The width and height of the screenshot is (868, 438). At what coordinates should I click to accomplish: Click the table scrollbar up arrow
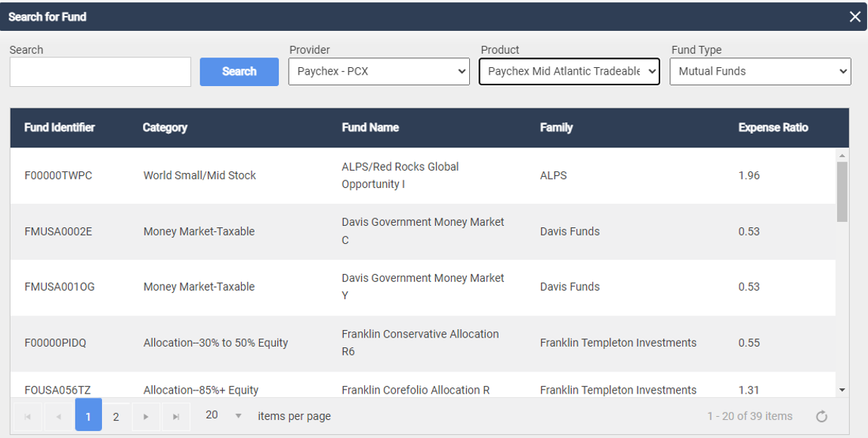(x=842, y=156)
